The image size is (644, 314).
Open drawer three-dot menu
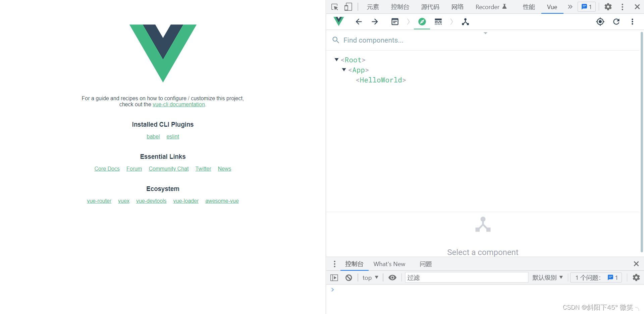pos(334,264)
